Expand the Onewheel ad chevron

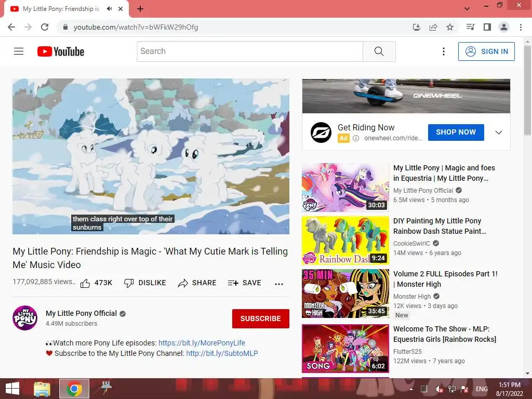[498, 132]
